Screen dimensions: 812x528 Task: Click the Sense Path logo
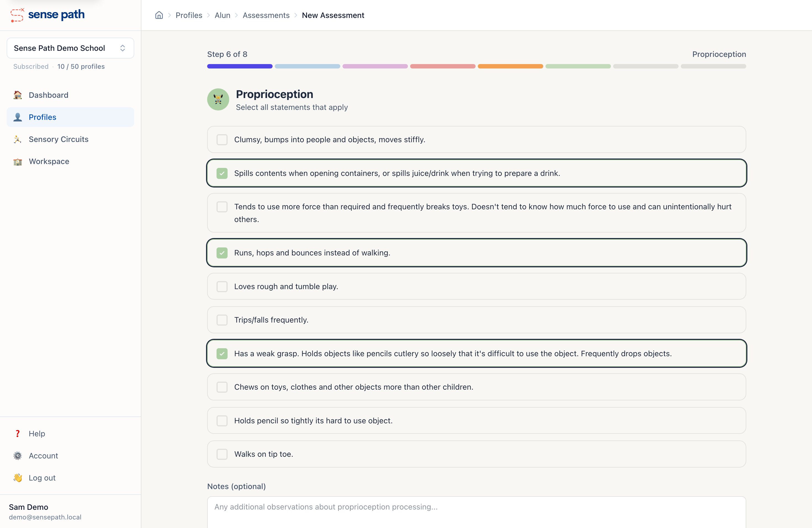click(x=48, y=15)
